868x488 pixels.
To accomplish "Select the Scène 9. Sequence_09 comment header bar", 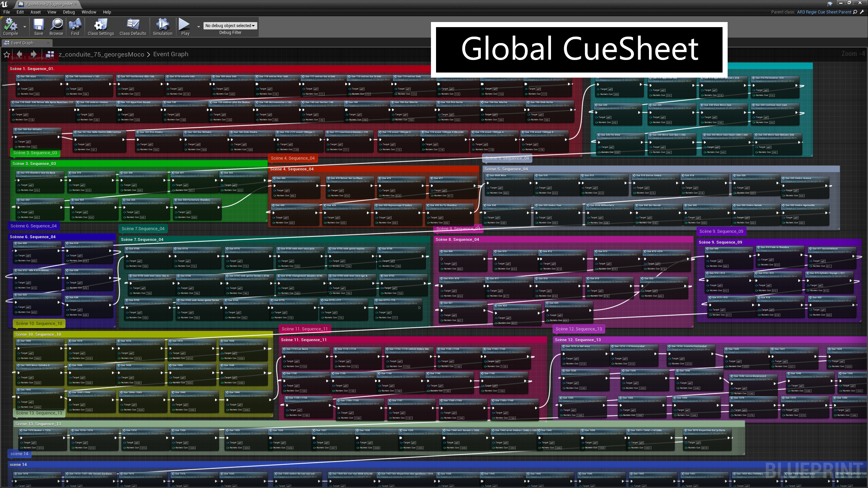I will pos(779,242).
